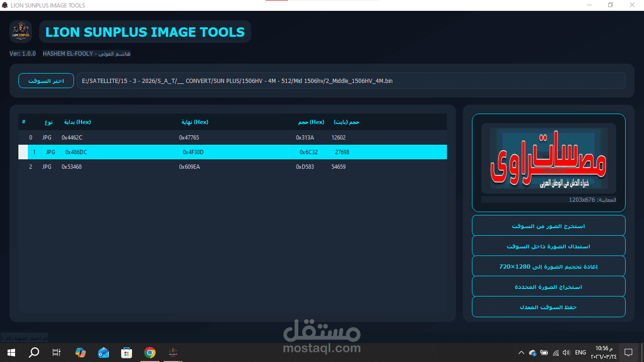Image resolution: width=644 pixels, height=362 pixels.
Task: Click the حجم (بايت) column header
Action: click(347, 122)
